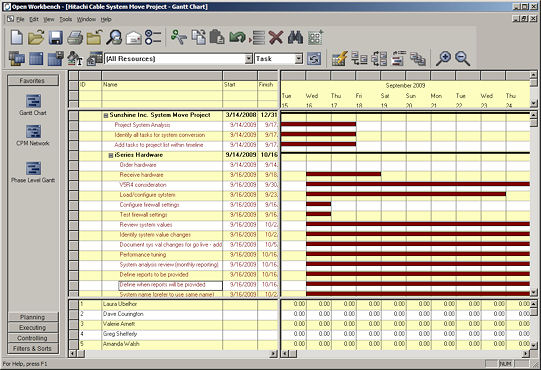
Task: Click the New file icon
Action: point(17,38)
